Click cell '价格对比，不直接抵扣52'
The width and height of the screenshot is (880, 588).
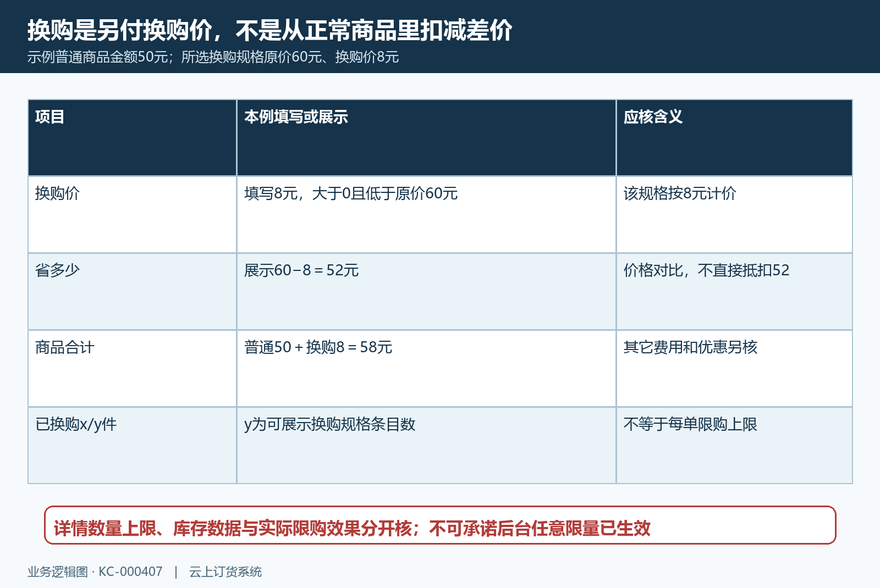734,292
